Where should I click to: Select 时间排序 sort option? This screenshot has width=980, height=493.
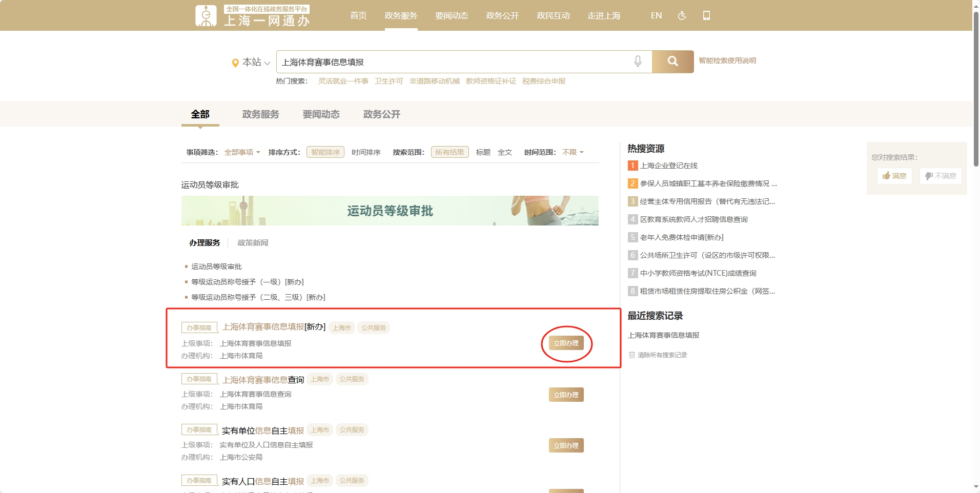pyautogui.click(x=366, y=152)
